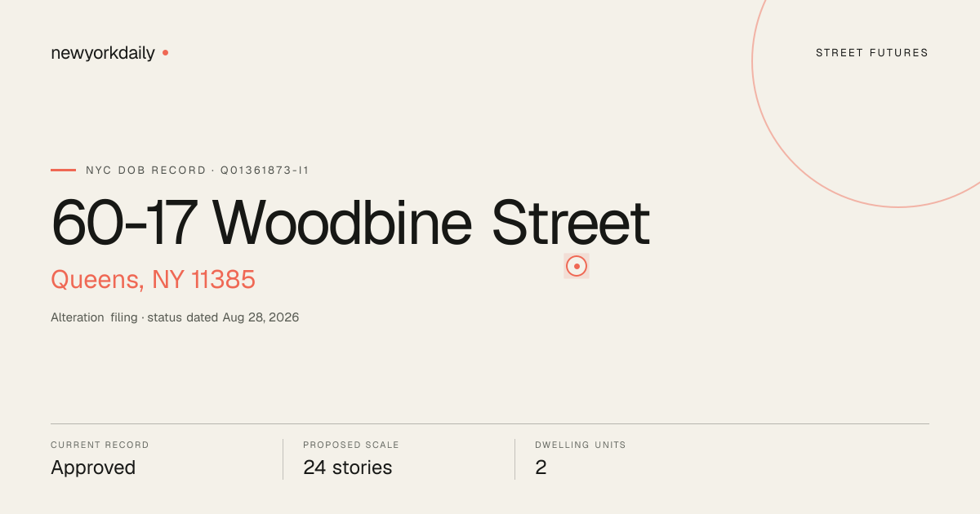Click the newyorkdaily logo text

103,53
